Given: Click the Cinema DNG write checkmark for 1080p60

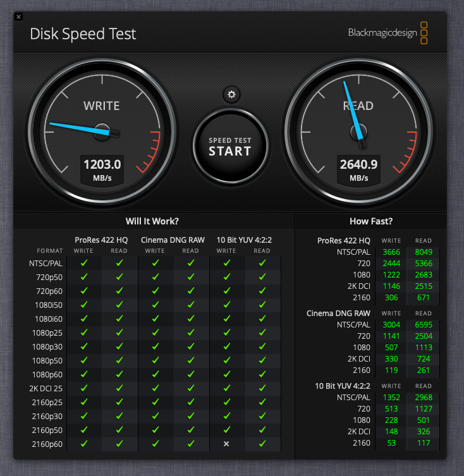Looking at the screenshot, I should coord(155,374).
